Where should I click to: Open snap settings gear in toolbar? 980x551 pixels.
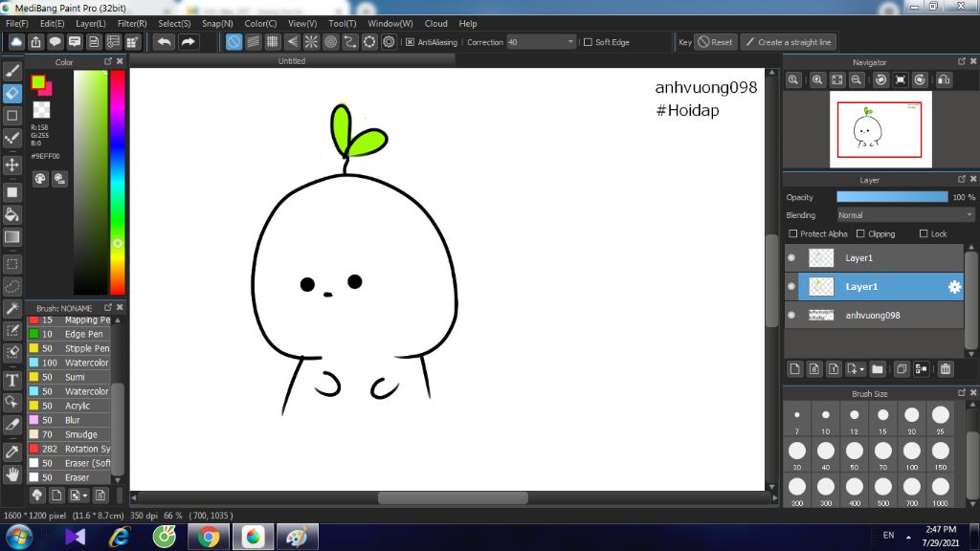pos(389,42)
